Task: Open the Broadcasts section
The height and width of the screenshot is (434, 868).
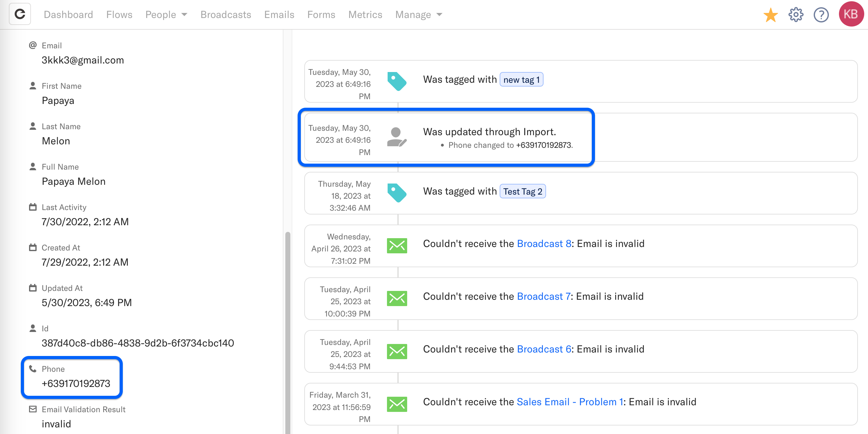Action: click(226, 15)
